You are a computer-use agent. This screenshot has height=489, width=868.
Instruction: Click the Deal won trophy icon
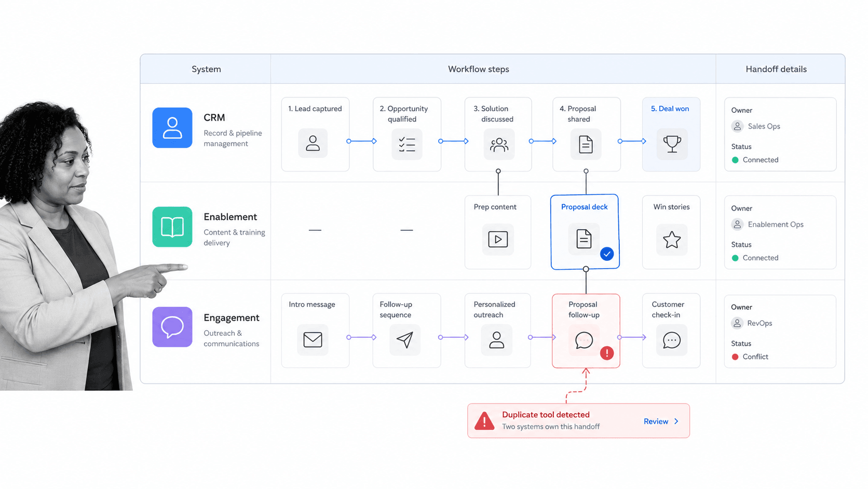(672, 144)
